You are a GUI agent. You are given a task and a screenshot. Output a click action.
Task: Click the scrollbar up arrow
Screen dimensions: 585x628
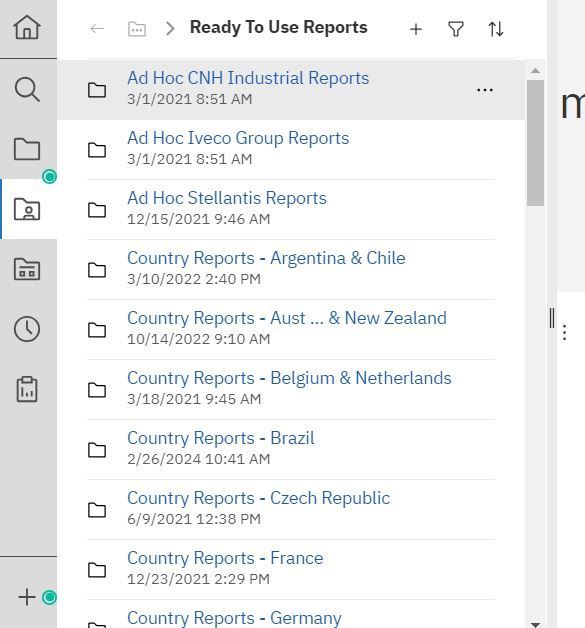535,70
